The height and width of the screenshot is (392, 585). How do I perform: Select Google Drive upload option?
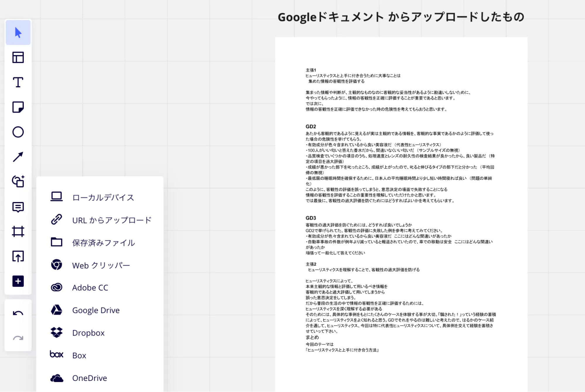coord(100,310)
